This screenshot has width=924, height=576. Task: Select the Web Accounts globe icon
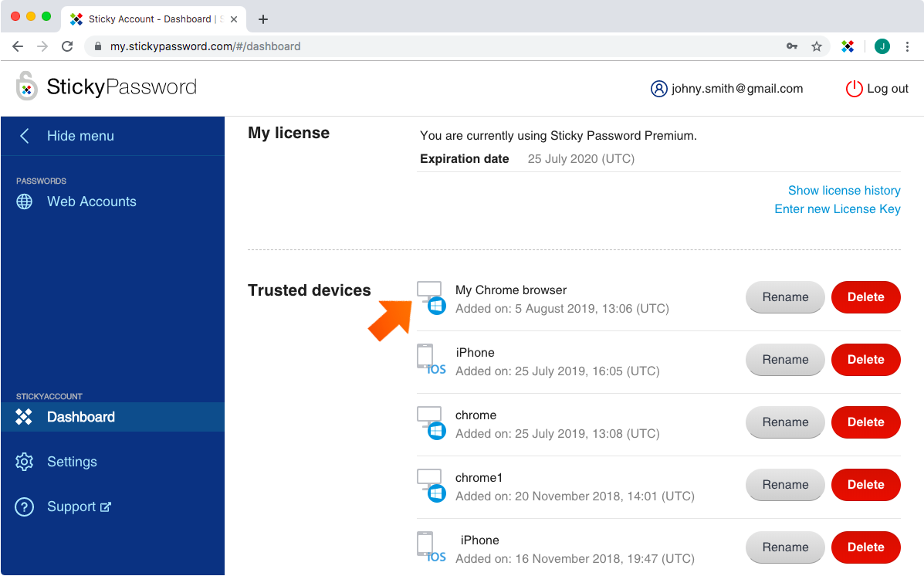[25, 202]
